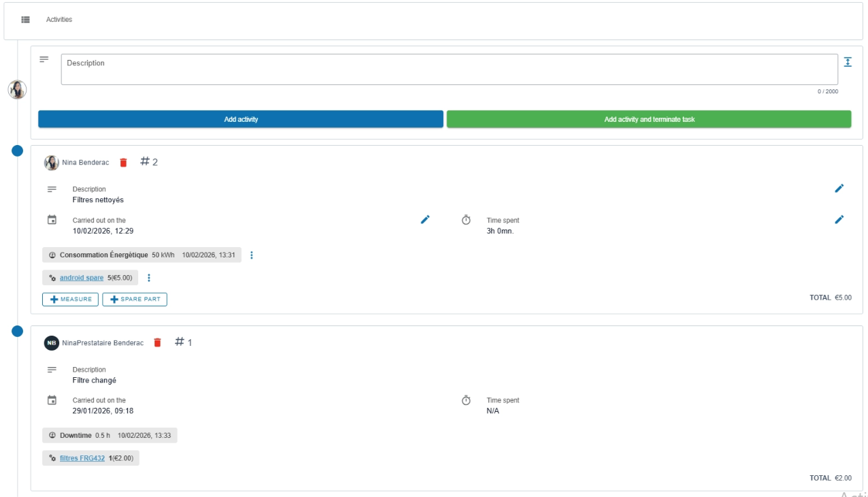The height and width of the screenshot is (497, 868).
Task: Expand the description field using the expand icon
Action: [x=848, y=62]
